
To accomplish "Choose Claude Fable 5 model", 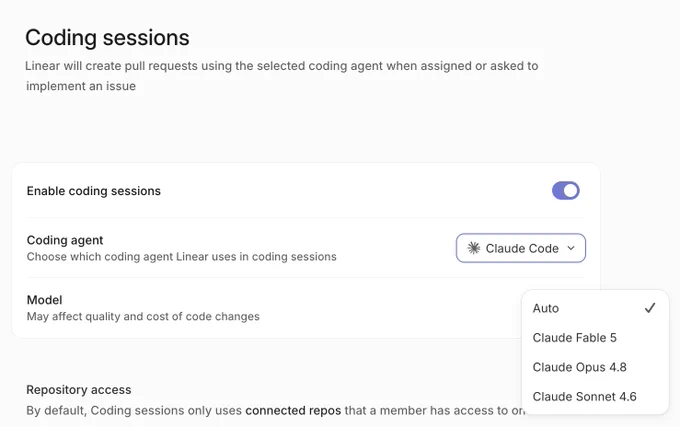I will [x=595, y=338].
